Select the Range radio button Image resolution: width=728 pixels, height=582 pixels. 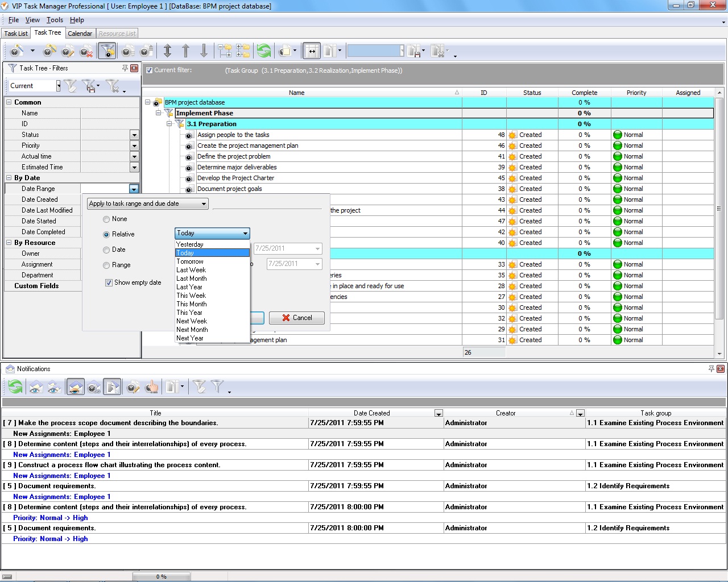point(106,265)
